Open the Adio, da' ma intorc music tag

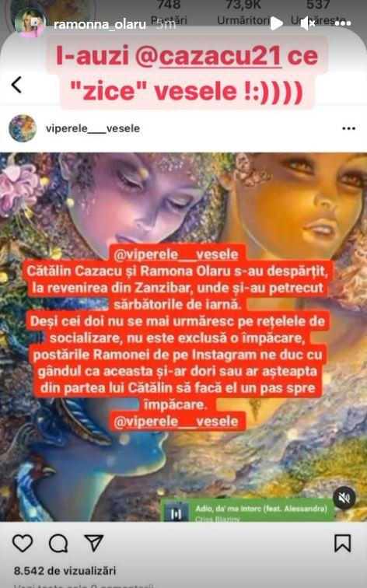click(x=247, y=510)
